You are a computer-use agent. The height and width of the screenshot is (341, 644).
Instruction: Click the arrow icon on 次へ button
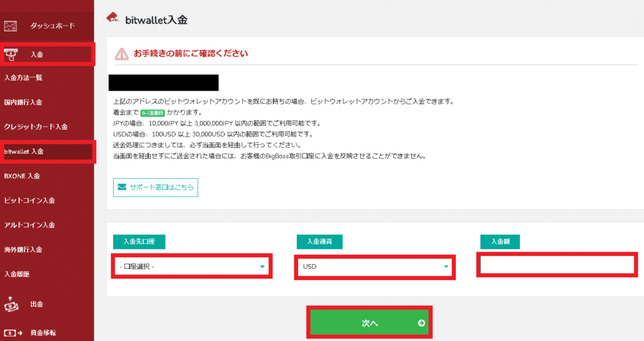pos(421,323)
